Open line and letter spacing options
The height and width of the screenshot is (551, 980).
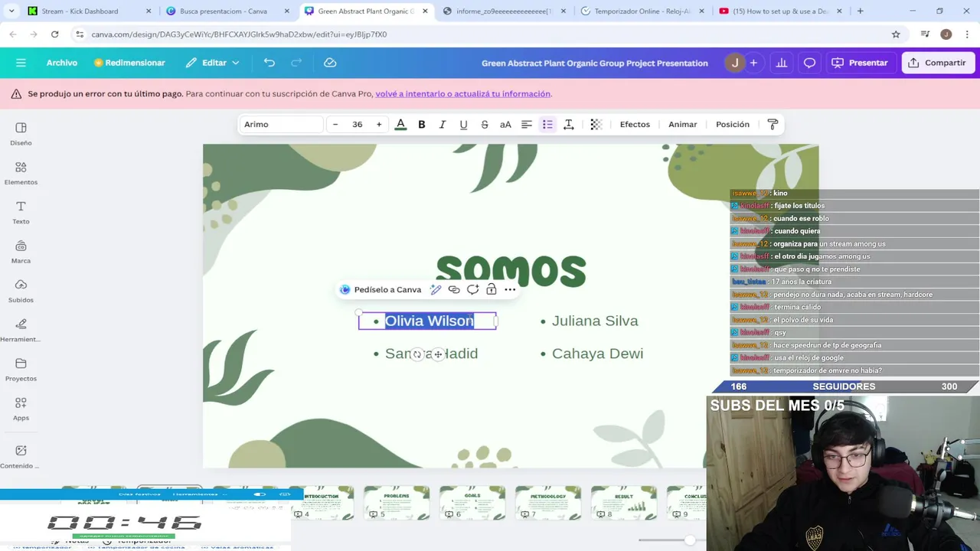(569, 124)
